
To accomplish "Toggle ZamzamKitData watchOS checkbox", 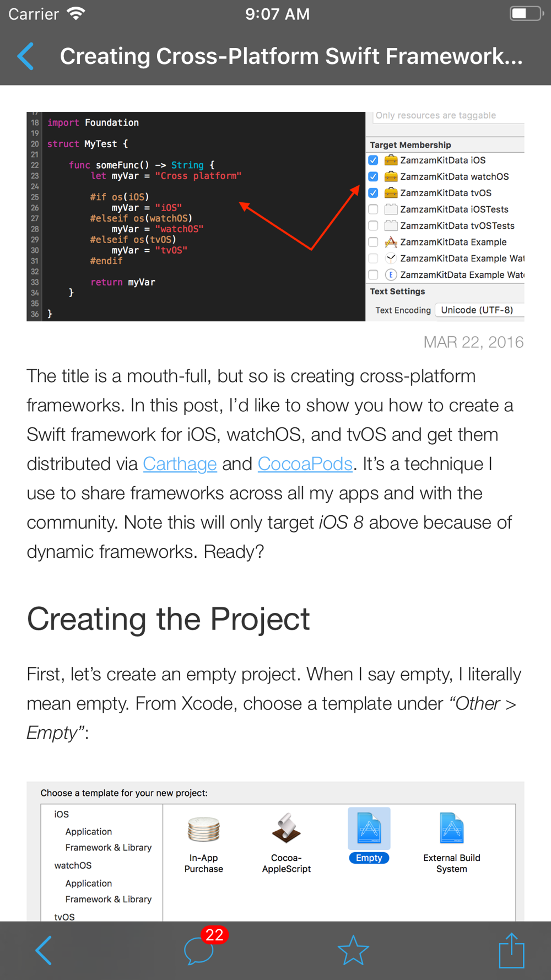I will click(x=374, y=177).
